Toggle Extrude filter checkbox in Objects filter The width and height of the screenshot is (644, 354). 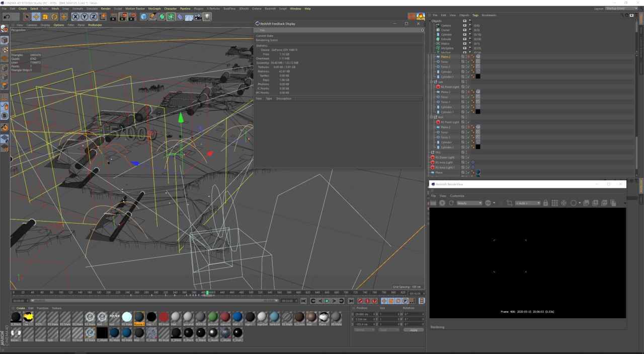click(464, 39)
